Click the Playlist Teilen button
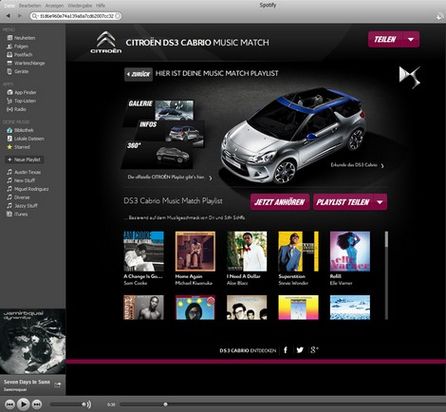 pyautogui.click(x=343, y=202)
